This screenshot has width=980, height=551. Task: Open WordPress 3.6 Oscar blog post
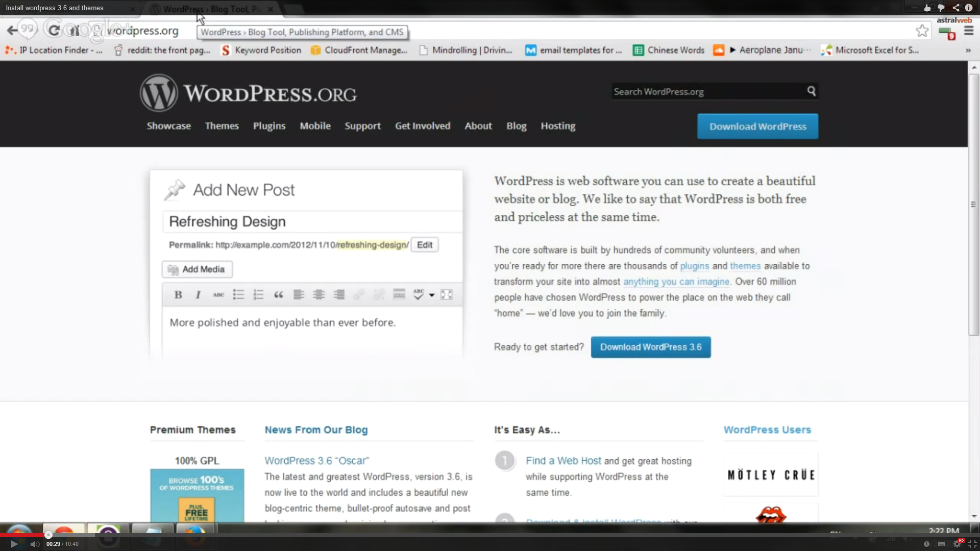317,461
